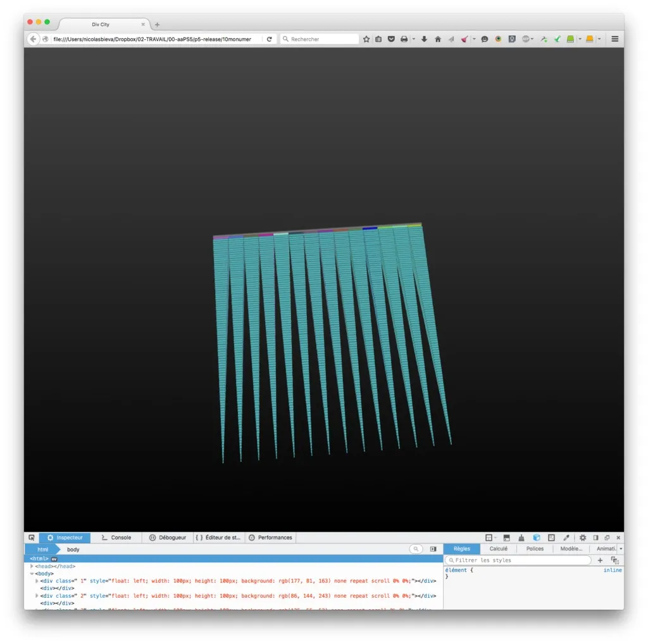The width and height of the screenshot is (648, 644).
Task: Click the paintbrush highlight-painting icon
Action: pos(521,538)
